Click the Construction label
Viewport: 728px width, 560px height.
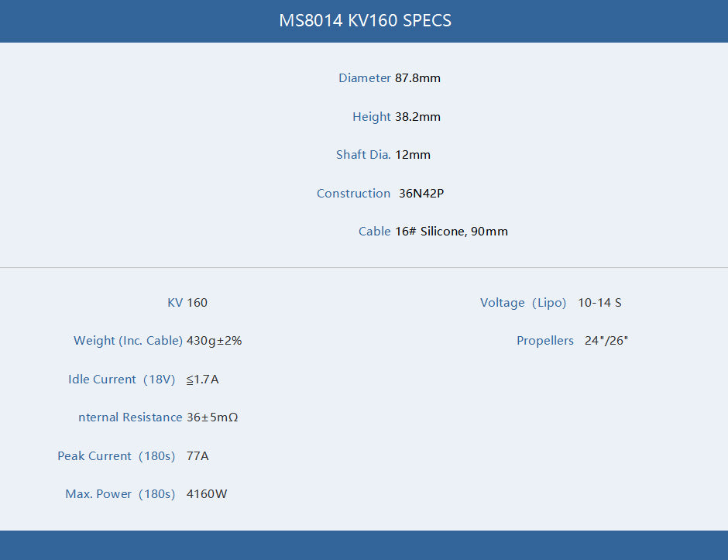pos(353,194)
